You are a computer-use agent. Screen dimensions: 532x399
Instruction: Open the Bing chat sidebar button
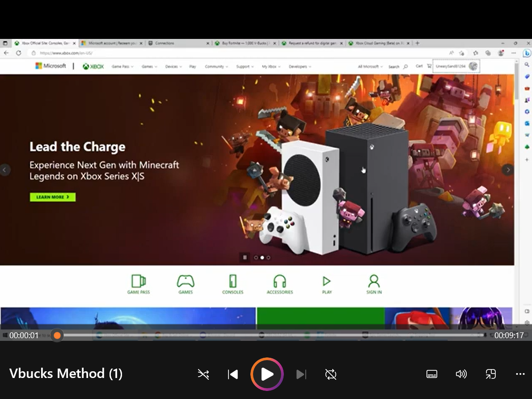(527, 53)
